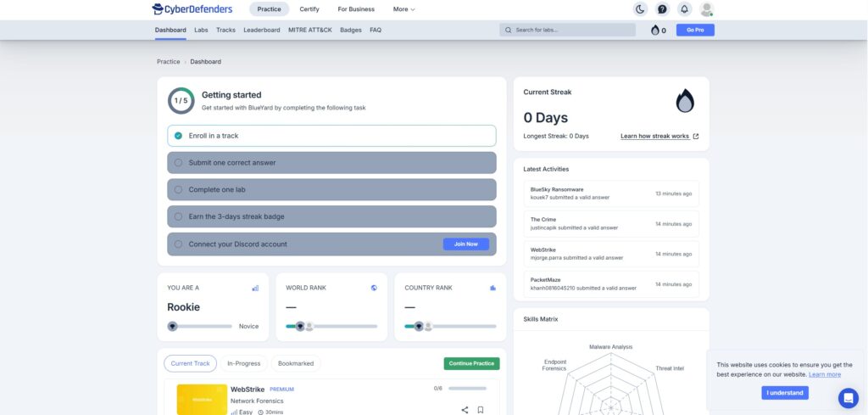Open the MITRE ATT&CK tab
The width and height of the screenshot is (868, 415).
(x=310, y=30)
